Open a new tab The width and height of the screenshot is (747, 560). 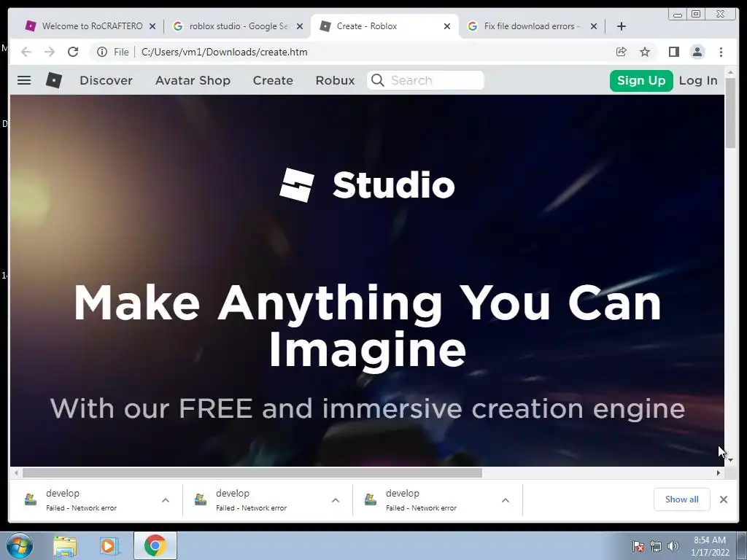[622, 26]
